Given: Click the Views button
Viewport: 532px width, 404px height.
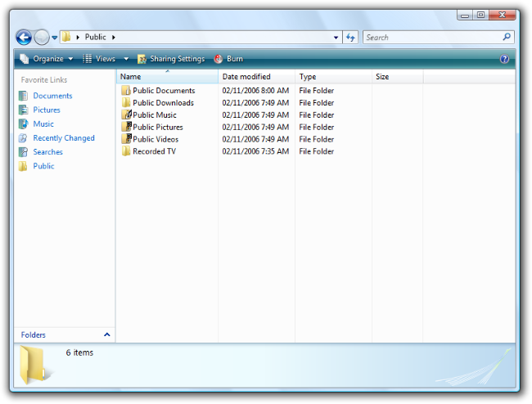Looking at the screenshot, I should pyautogui.click(x=99, y=59).
